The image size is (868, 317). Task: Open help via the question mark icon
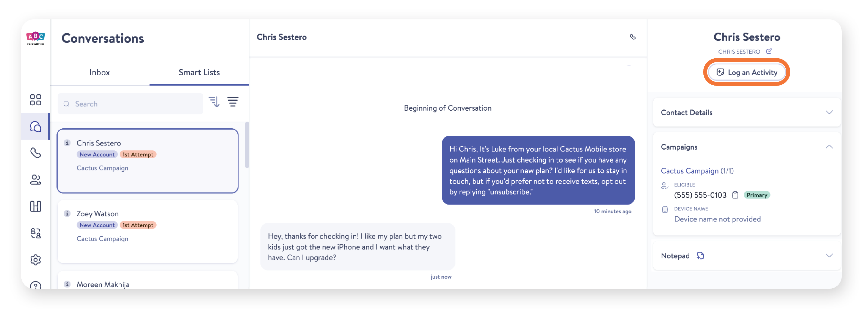[x=35, y=286]
